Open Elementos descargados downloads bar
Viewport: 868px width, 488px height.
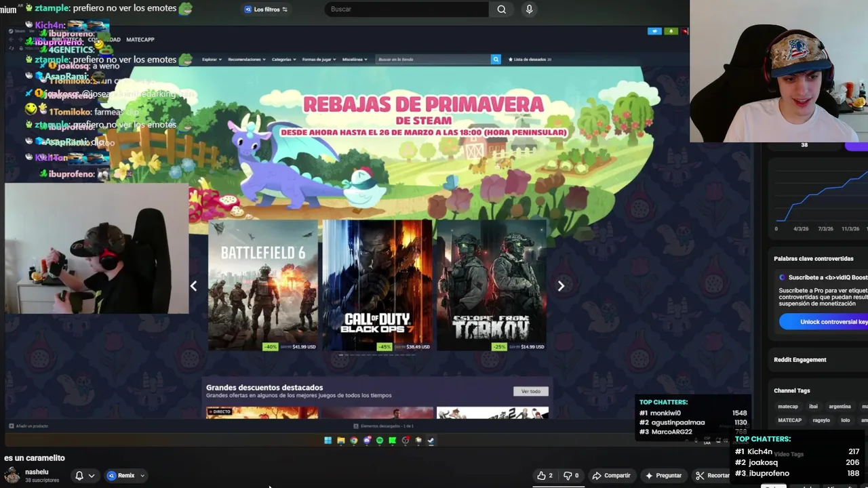point(383,426)
